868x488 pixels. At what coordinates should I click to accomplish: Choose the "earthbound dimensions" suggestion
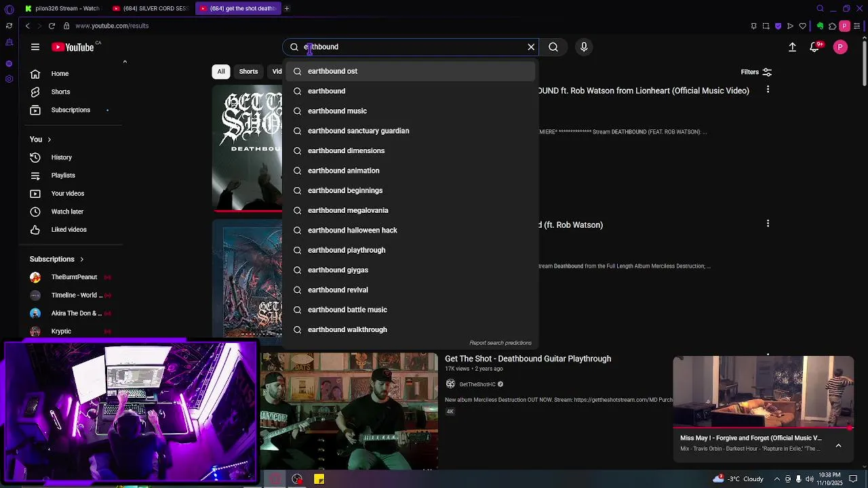(410, 150)
